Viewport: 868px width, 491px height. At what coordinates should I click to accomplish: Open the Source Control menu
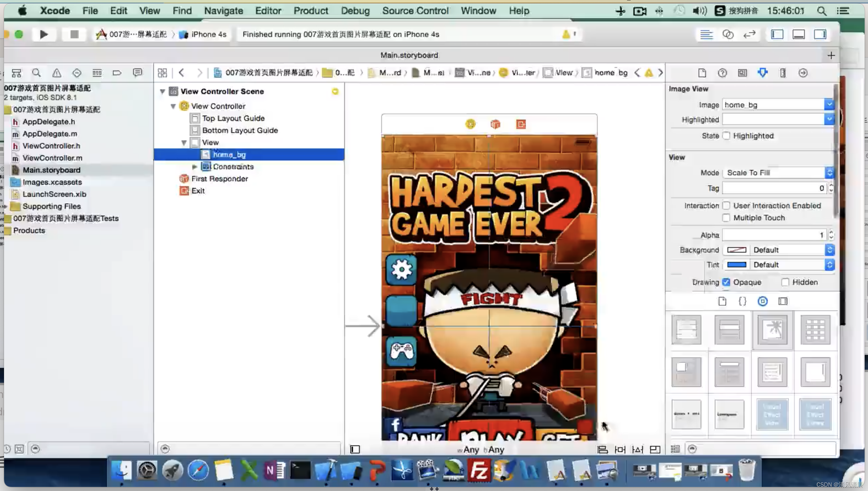416,11
